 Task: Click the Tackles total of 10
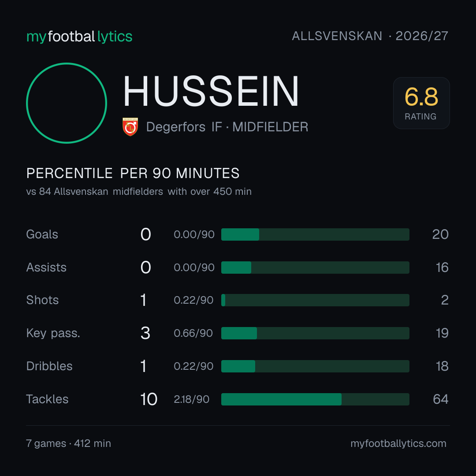click(149, 399)
